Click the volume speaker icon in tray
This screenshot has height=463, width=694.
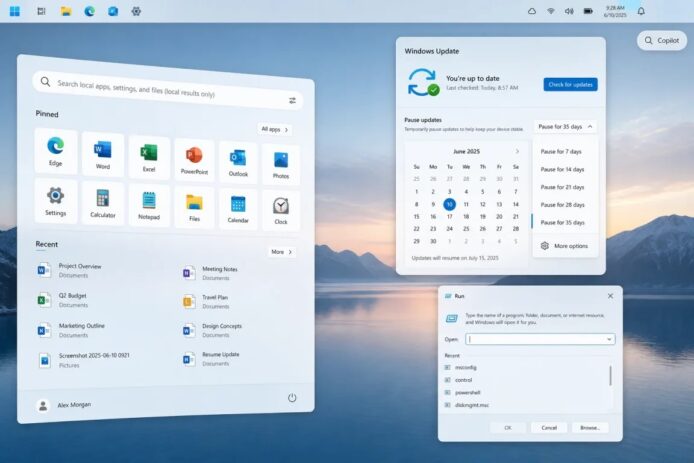[569, 11]
